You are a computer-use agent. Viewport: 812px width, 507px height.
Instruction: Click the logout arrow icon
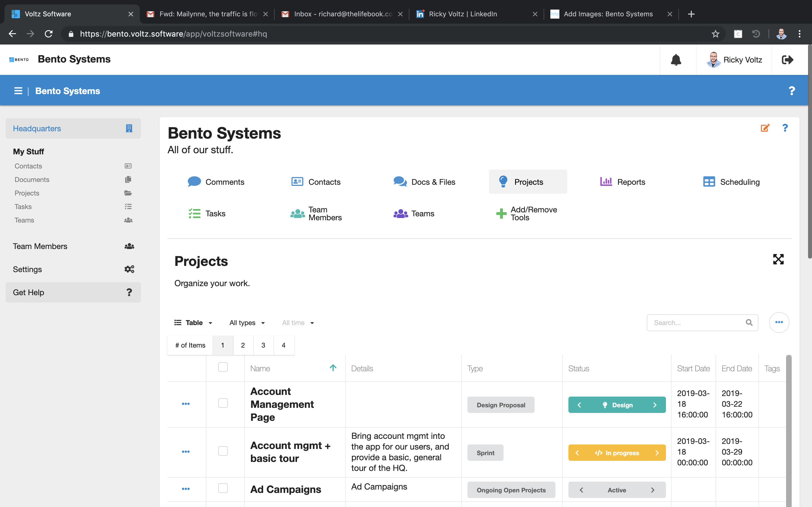pos(787,60)
